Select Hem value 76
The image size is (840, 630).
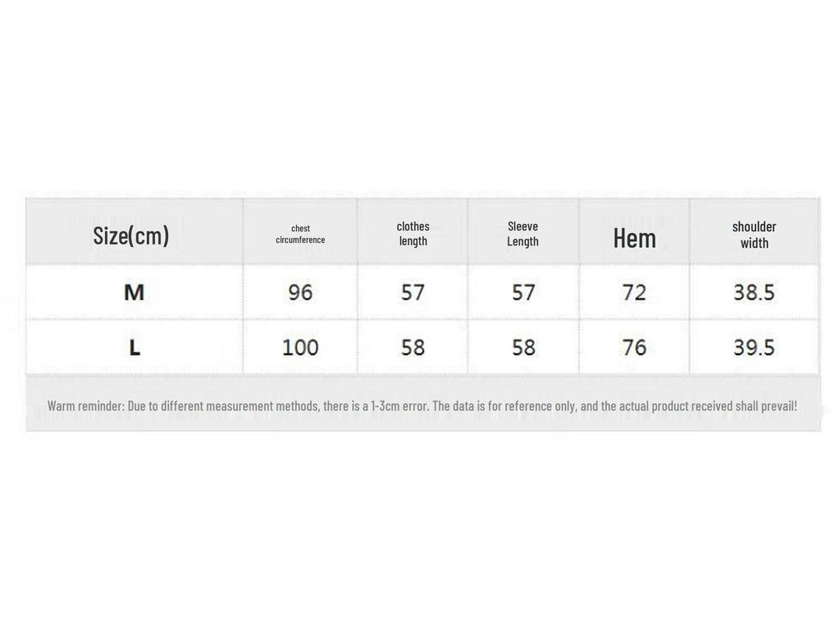tap(634, 348)
